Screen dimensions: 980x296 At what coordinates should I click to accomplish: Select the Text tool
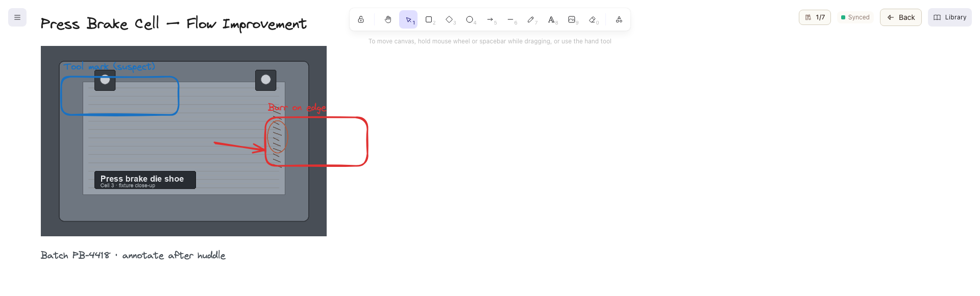[x=551, y=19]
